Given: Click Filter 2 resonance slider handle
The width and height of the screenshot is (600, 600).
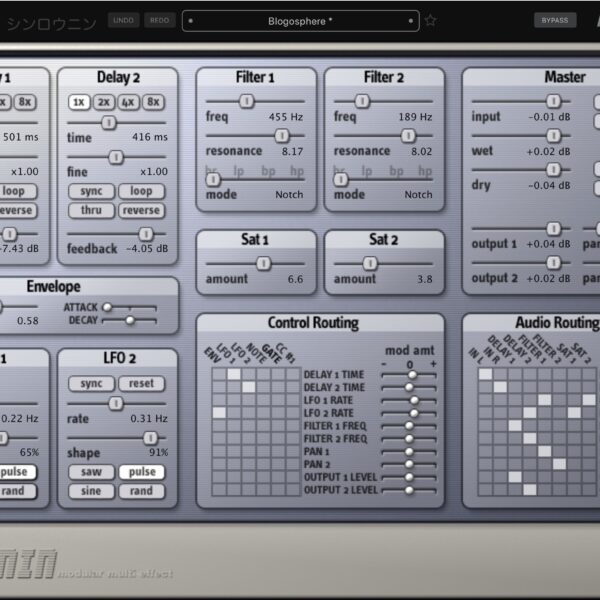Looking at the screenshot, I should coord(408,135).
